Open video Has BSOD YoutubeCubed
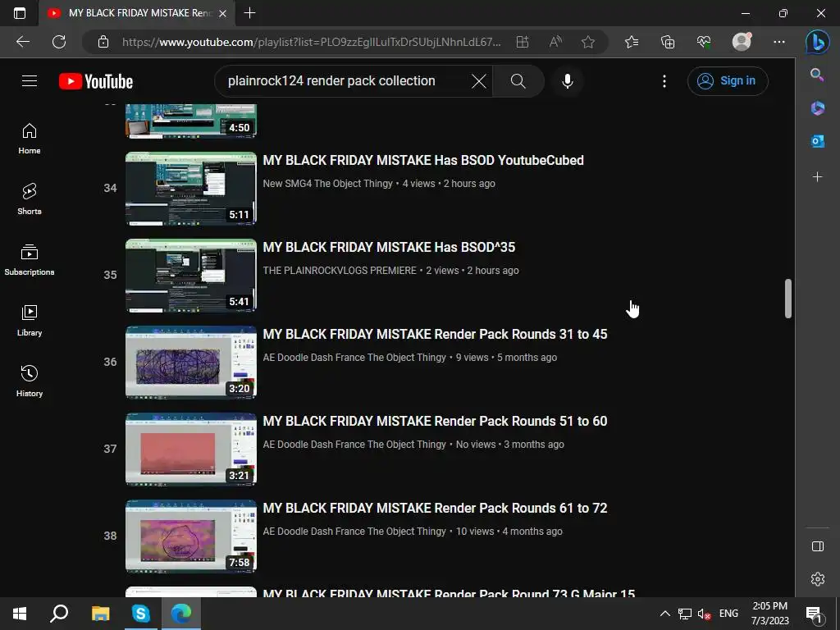This screenshot has width=840, height=630. (x=423, y=160)
